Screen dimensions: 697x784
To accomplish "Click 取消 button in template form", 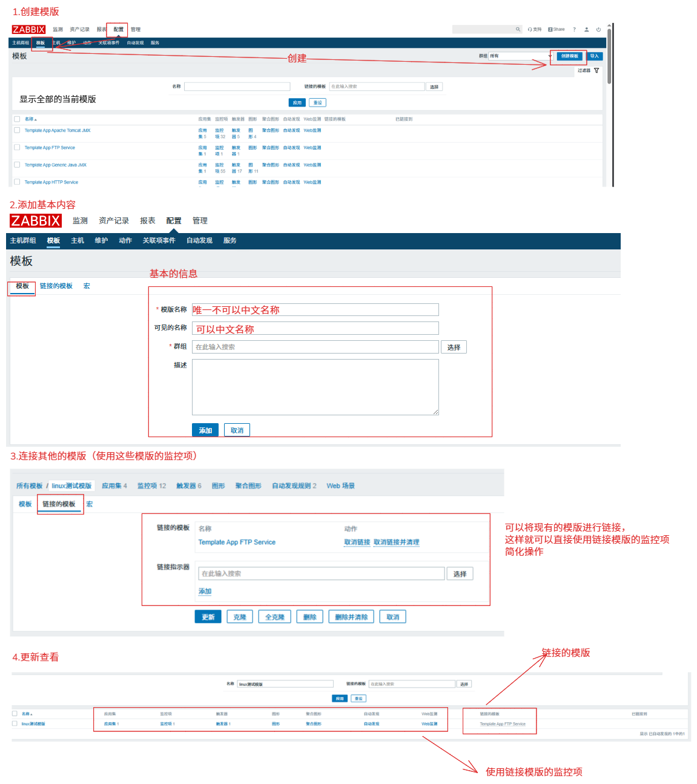I will (237, 430).
